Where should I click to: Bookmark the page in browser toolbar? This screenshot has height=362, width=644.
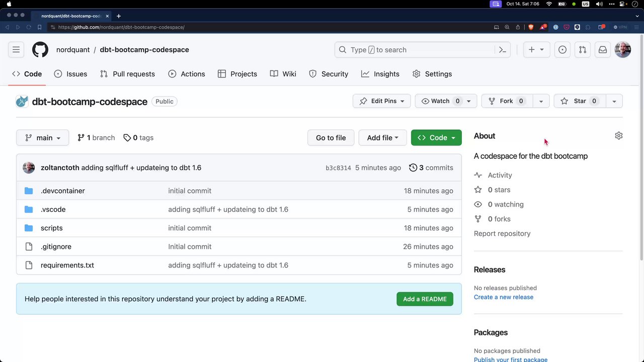click(39, 27)
